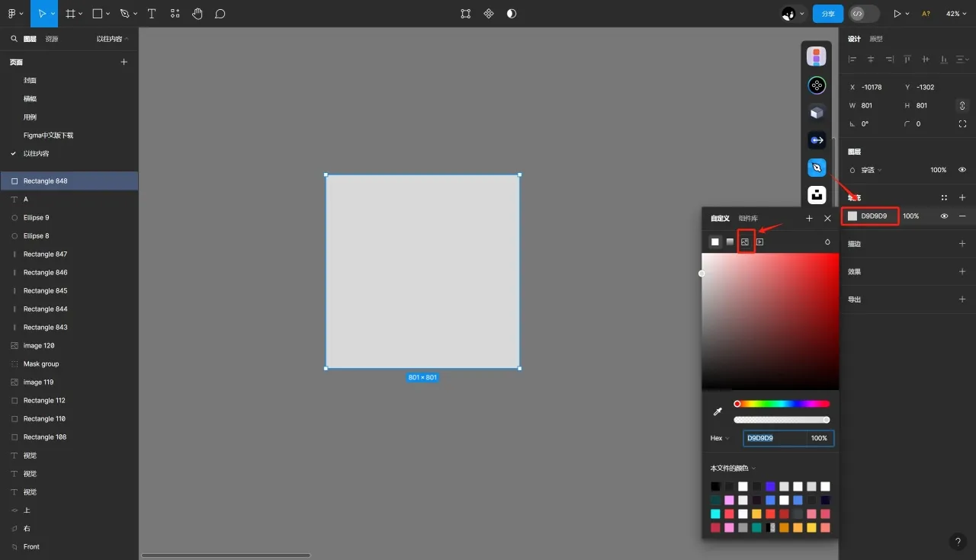Open distribute spacing dropdown
This screenshot has height=560, width=976.
(962, 59)
